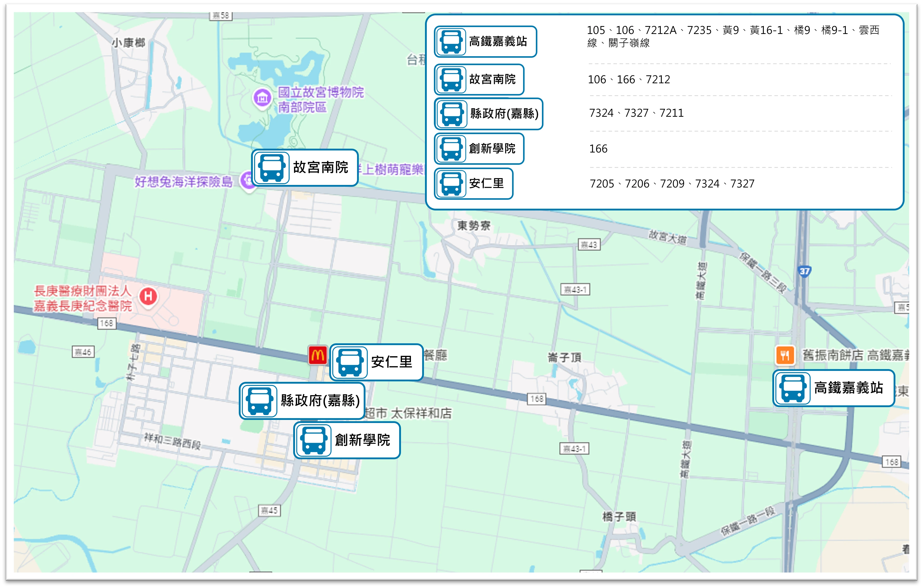Click the 高鐵嘉義站 legend entry in the panel
The height and width of the screenshot is (588, 923).
pyautogui.click(x=485, y=41)
